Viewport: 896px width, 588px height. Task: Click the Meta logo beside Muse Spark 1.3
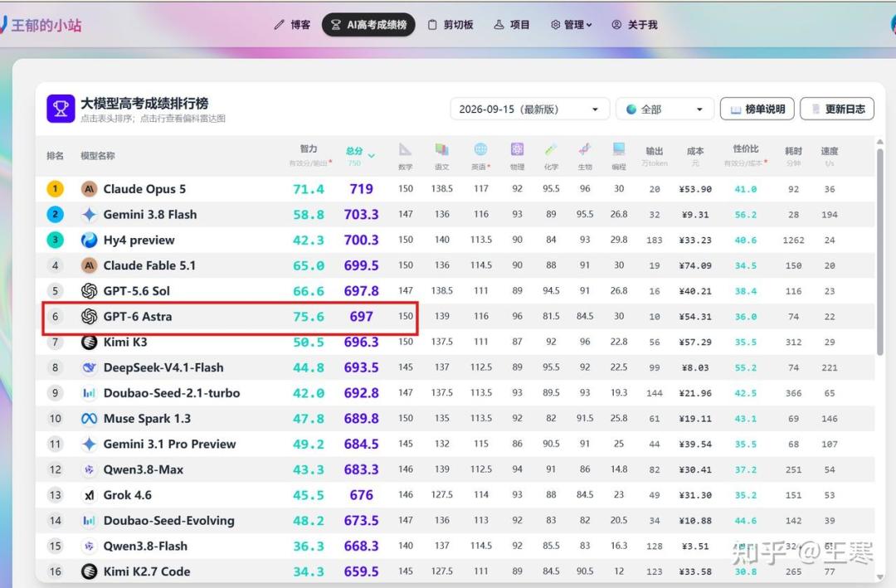click(x=89, y=419)
